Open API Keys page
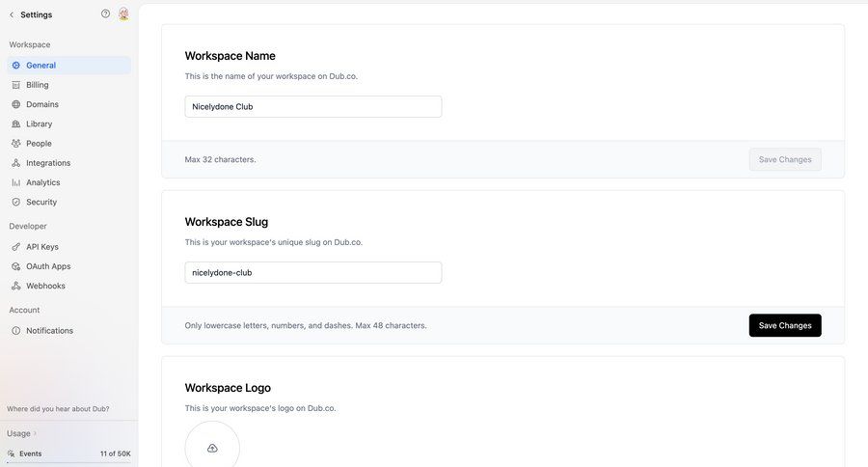This screenshot has height=467, width=868. 69,247
